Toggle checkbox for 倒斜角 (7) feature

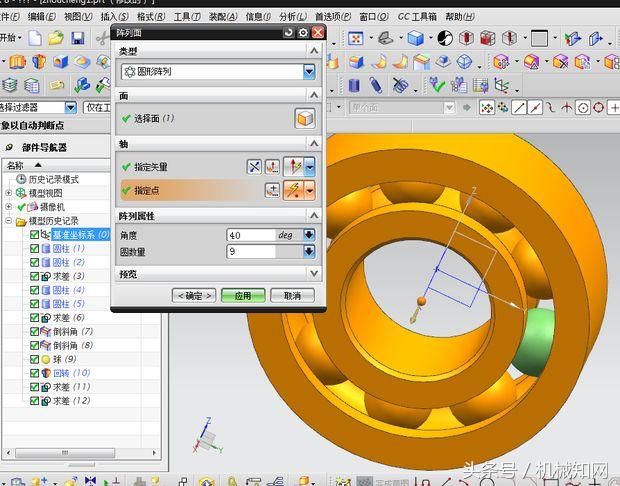tap(34, 331)
